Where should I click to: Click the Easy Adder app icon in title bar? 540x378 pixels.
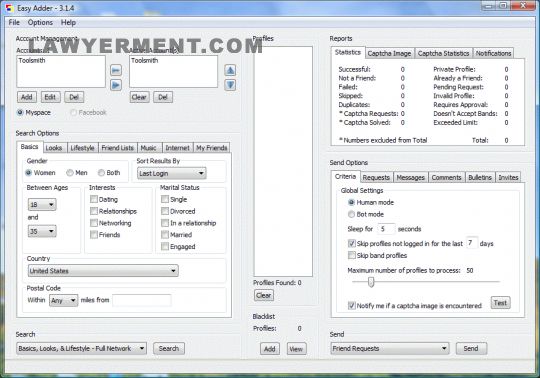click(9, 8)
